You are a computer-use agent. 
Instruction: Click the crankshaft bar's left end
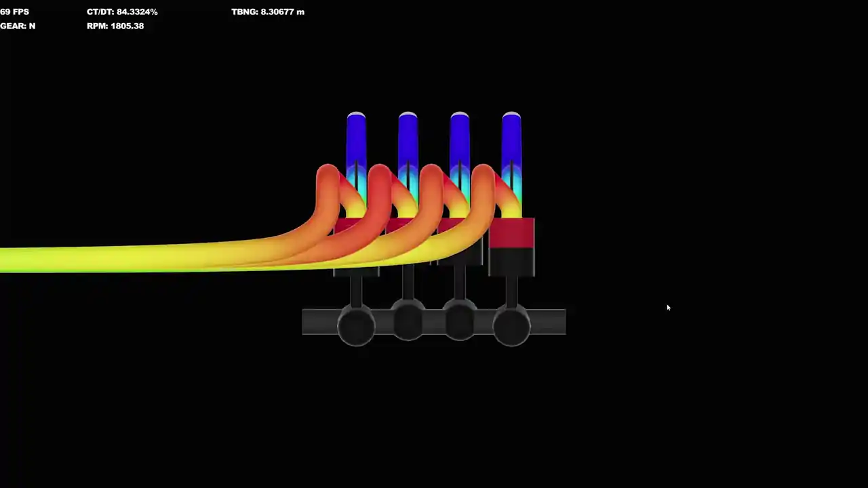(x=319, y=322)
